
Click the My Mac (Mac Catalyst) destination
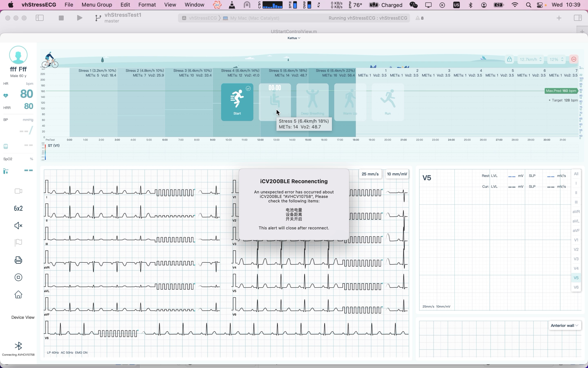pyautogui.click(x=251, y=18)
